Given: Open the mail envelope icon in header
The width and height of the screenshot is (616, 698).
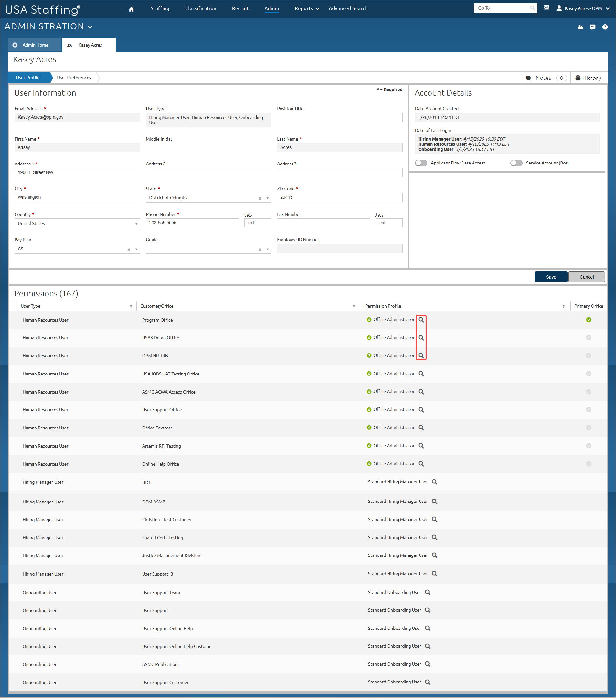Looking at the screenshot, I should point(546,8).
